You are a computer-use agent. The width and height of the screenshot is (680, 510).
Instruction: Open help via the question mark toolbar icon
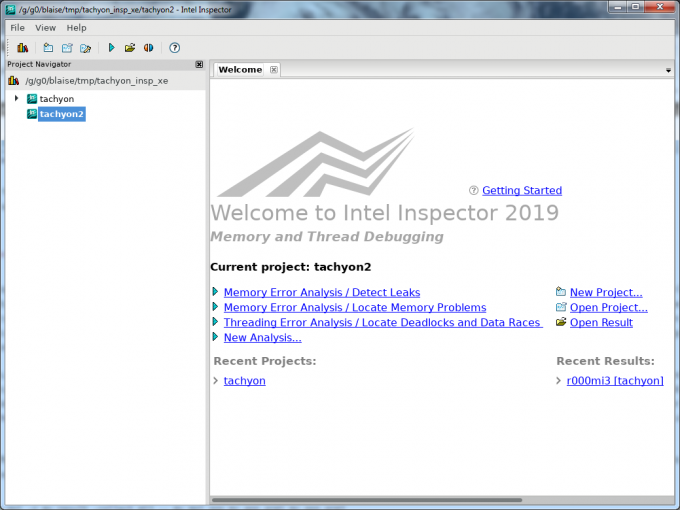[174, 48]
